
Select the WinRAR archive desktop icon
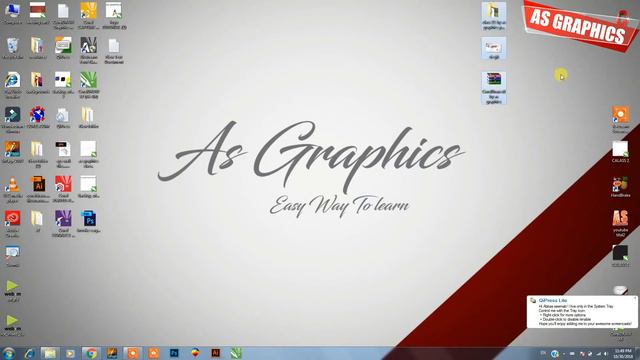(x=494, y=88)
